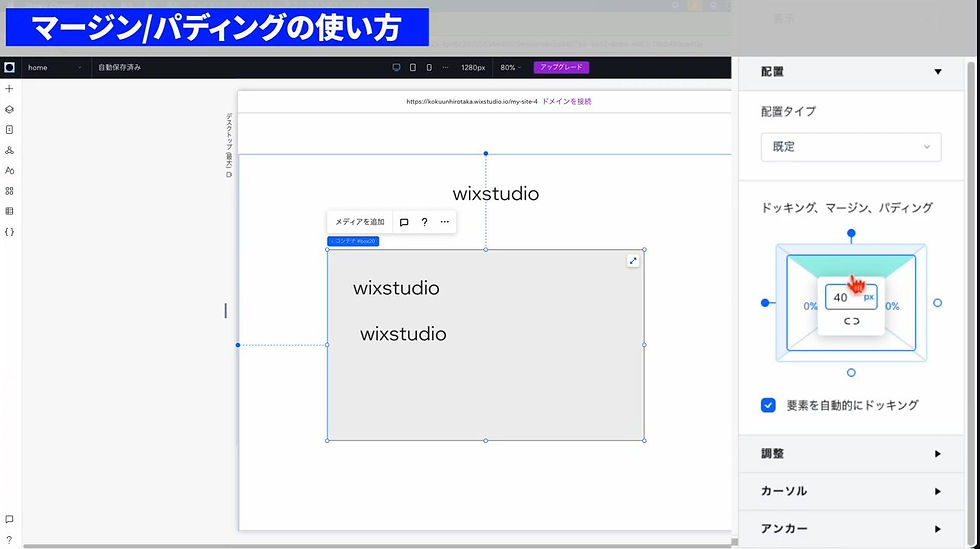Click the px unit selector
The width and height of the screenshot is (980, 549).
point(869,298)
